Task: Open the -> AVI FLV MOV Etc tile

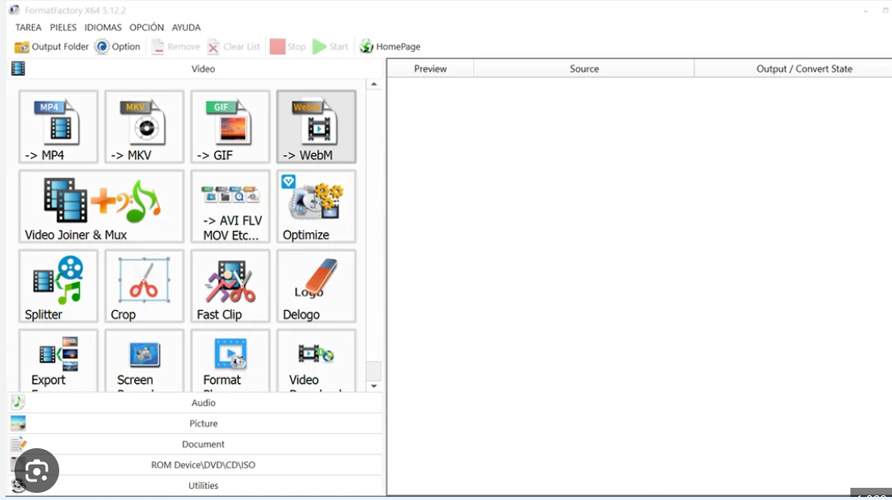Action: (230, 206)
